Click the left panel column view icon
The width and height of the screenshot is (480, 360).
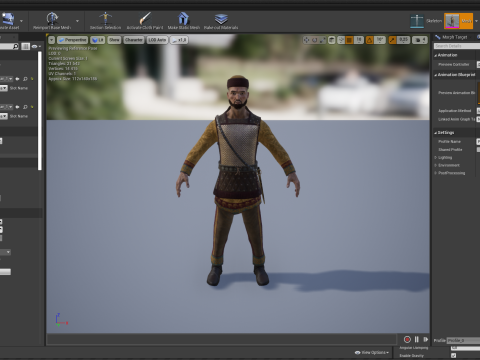[26, 46]
